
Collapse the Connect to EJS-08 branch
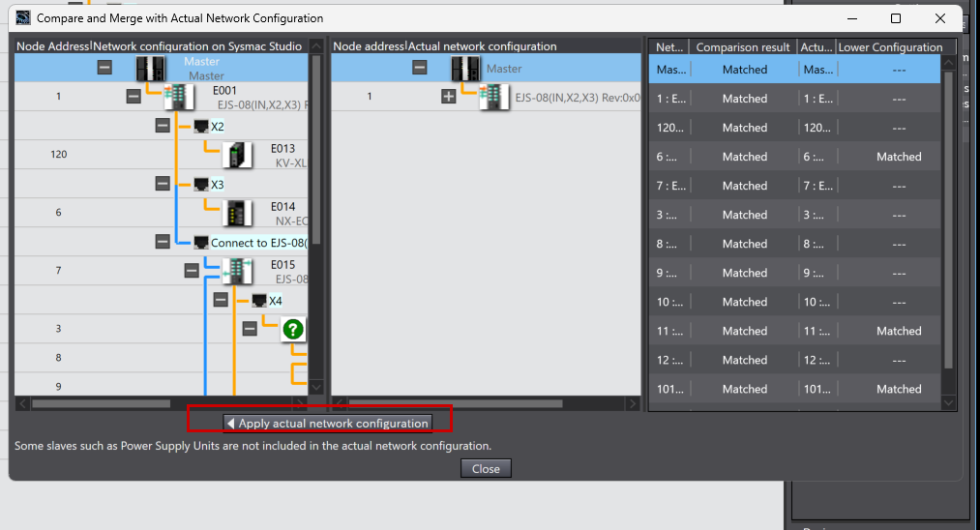click(163, 242)
